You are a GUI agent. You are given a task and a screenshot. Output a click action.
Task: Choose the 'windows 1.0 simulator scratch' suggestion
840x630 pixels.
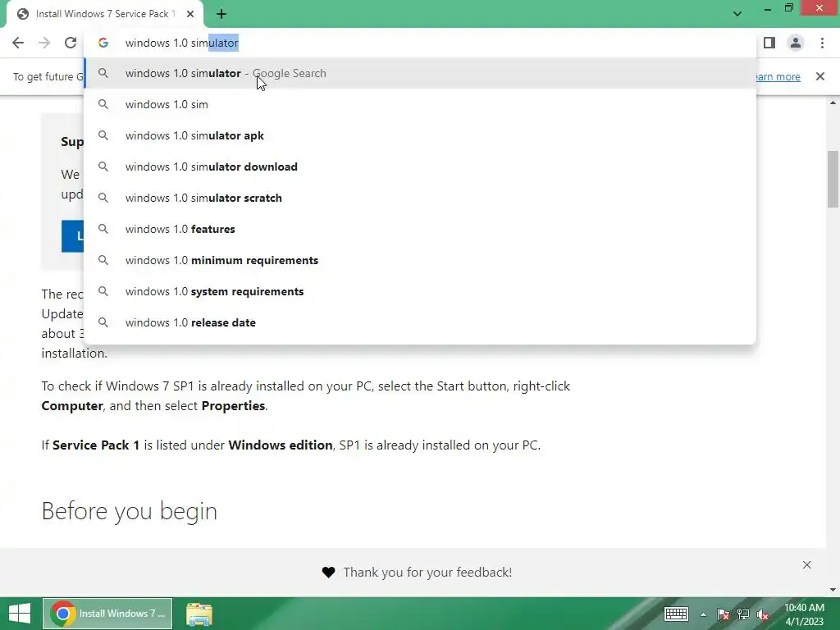(x=420, y=198)
